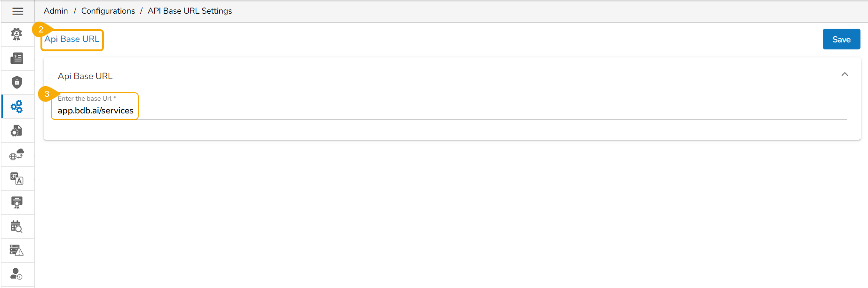Open the billing document sidebar icon

click(x=16, y=58)
